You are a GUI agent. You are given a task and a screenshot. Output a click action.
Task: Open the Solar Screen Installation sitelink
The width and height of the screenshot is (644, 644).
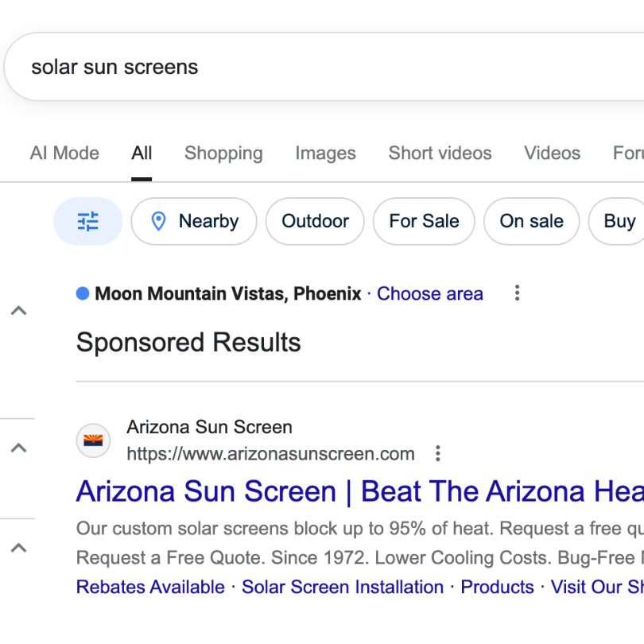pyautogui.click(x=343, y=587)
